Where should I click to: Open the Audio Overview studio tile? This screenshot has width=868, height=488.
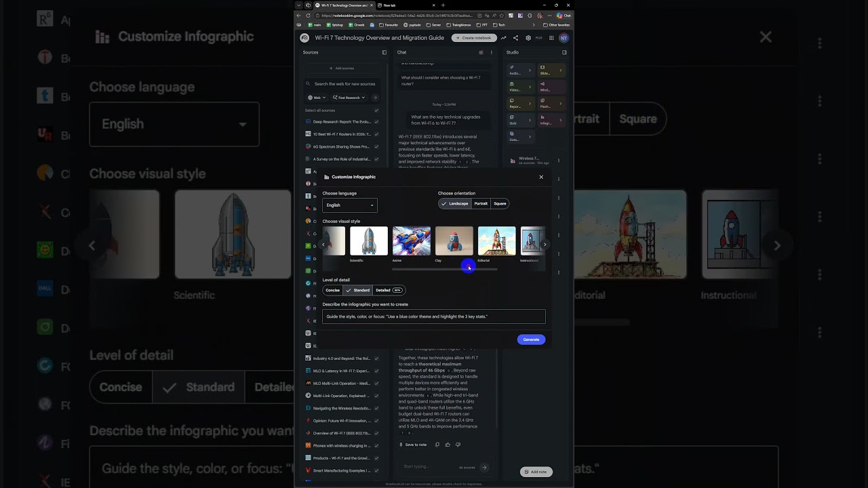pos(521,70)
